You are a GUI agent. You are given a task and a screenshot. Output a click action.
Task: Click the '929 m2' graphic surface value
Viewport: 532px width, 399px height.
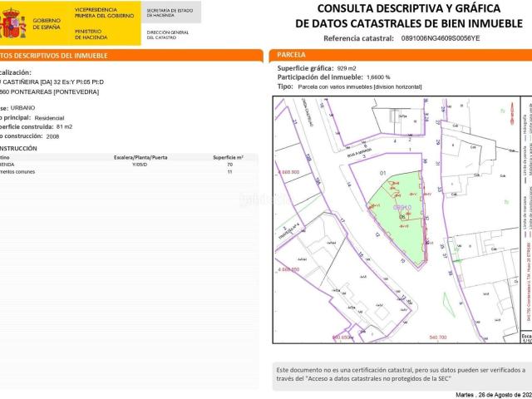coord(347,68)
